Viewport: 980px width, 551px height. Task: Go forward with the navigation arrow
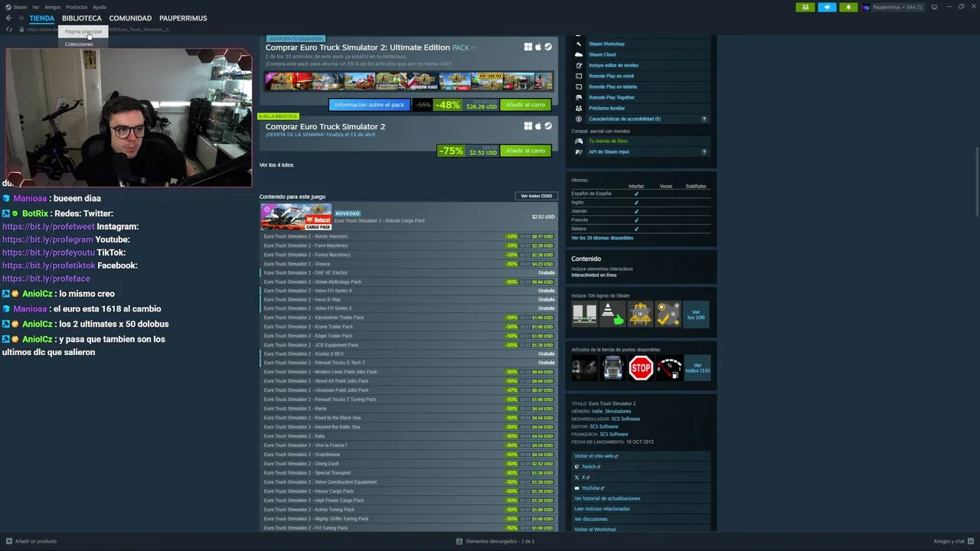[x=20, y=18]
